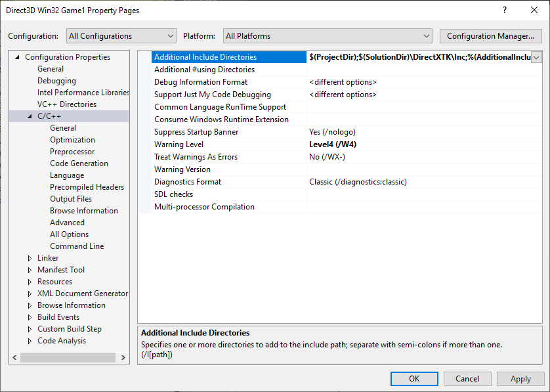Select General under C/C++
This screenshot has width=550, height=392.
63,128
